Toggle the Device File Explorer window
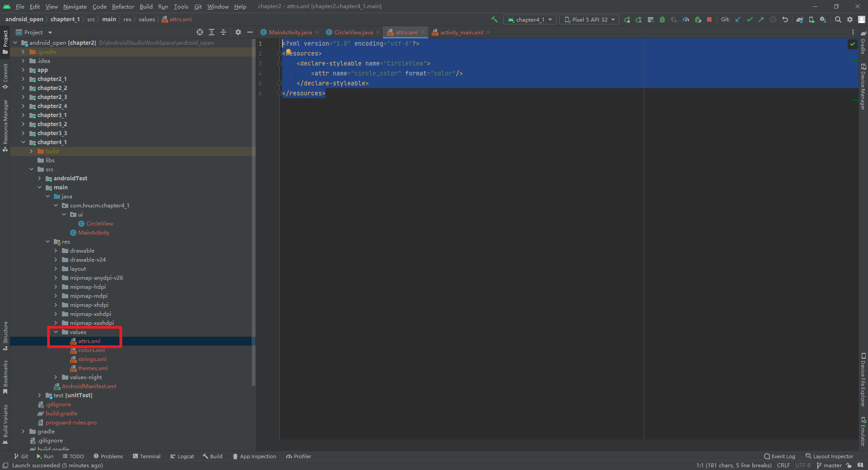This screenshot has width=868, height=470. tap(863, 380)
